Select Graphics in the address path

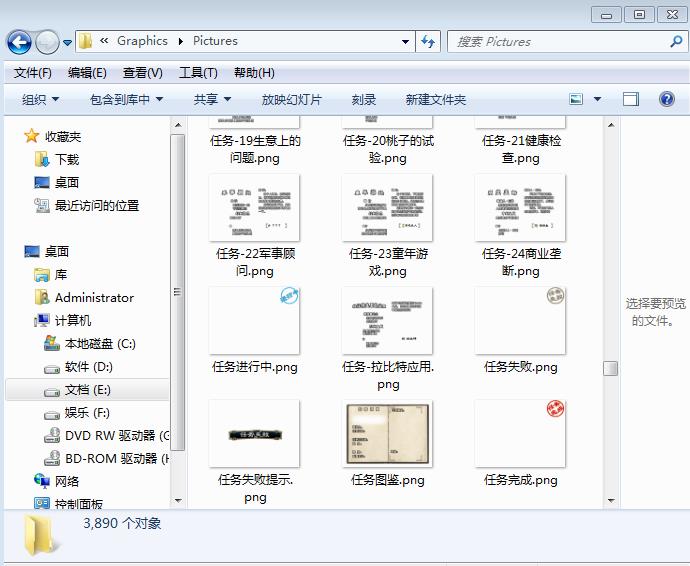click(x=142, y=41)
